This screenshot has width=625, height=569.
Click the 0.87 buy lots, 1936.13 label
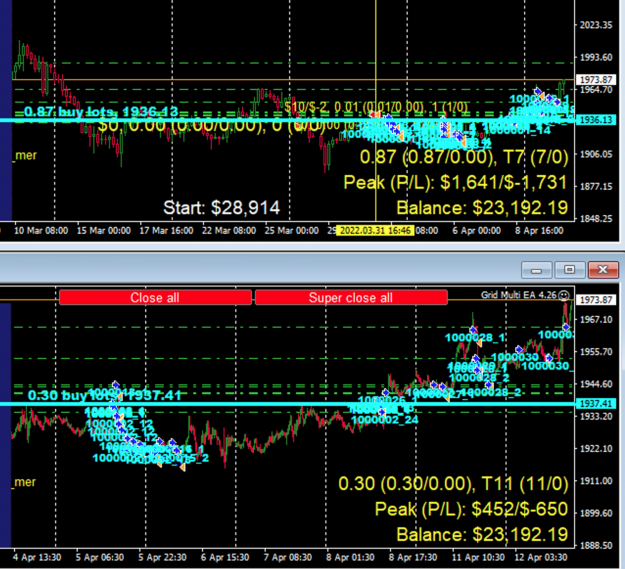(101, 112)
